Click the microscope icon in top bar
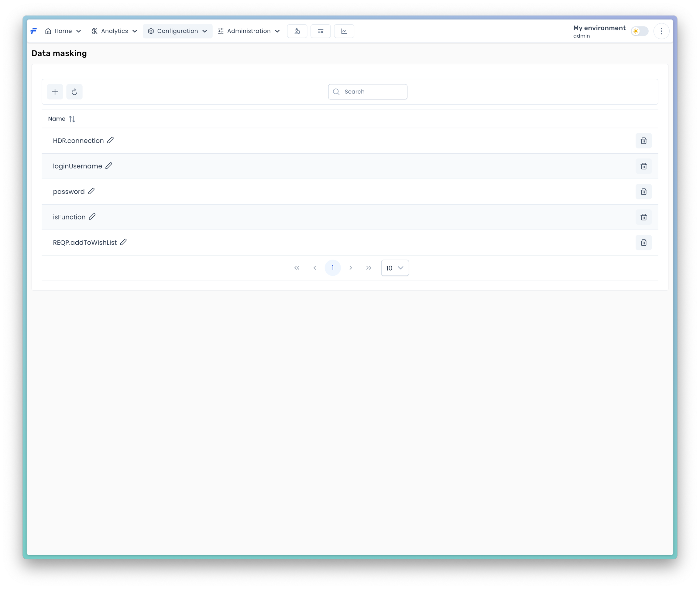The width and height of the screenshot is (700, 589). tap(297, 31)
